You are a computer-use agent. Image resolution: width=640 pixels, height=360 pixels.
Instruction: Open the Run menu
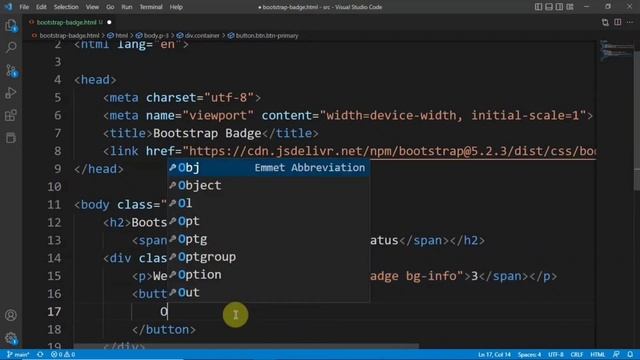click(127, 7)
